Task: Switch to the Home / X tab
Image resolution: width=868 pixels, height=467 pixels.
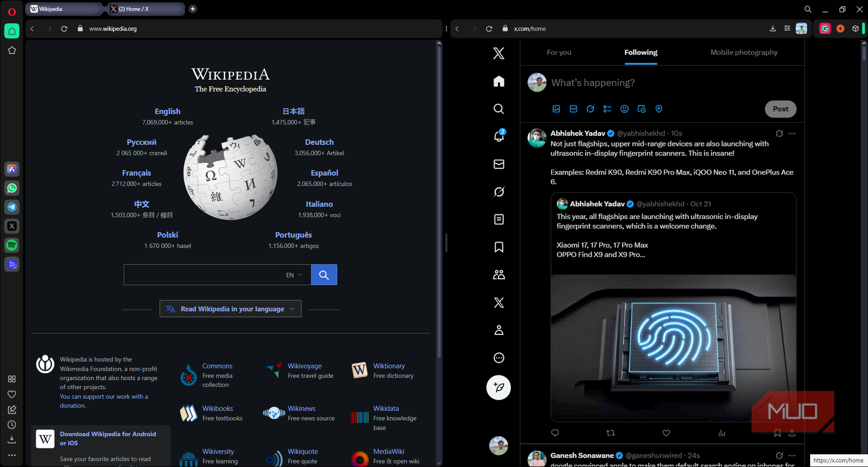Action: 146,9
